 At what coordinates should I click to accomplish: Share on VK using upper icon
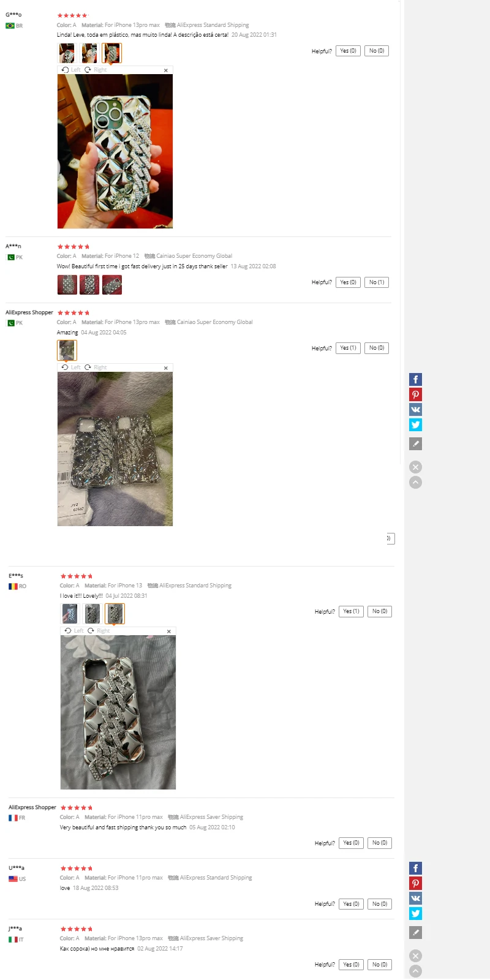click(415, 410)
